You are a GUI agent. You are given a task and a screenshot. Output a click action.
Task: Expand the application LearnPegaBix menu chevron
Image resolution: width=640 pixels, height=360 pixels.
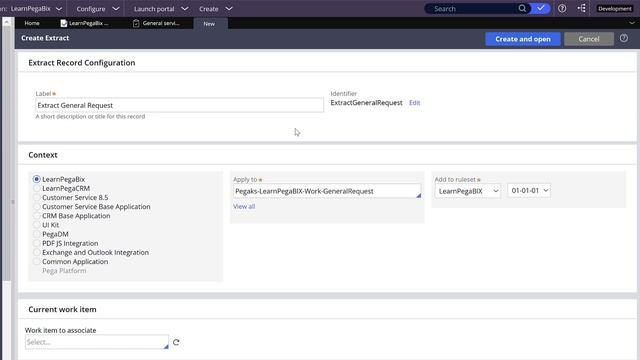(59, 9)
